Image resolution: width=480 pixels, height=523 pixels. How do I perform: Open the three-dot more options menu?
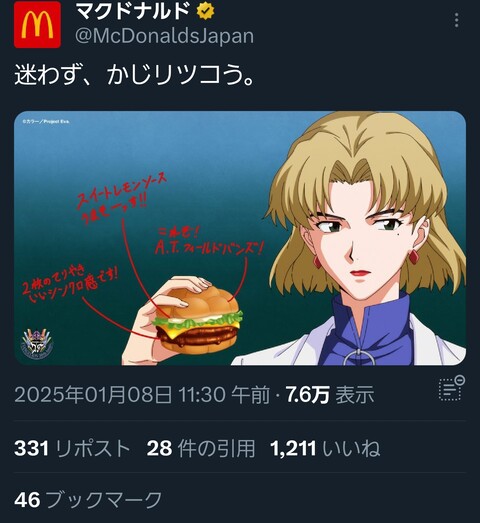pyautogui.click(x=457, y=20)
